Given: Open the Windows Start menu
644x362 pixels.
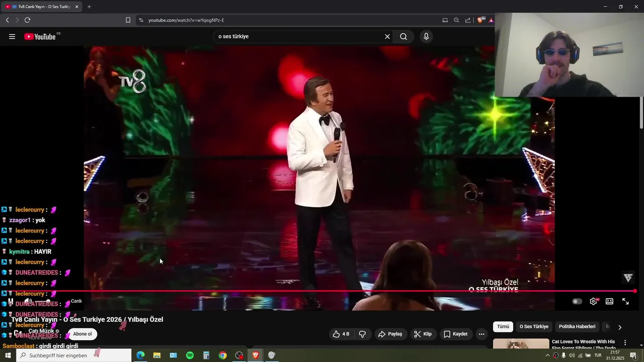Looking at the screenshot, I should click(x=8, y=355).
